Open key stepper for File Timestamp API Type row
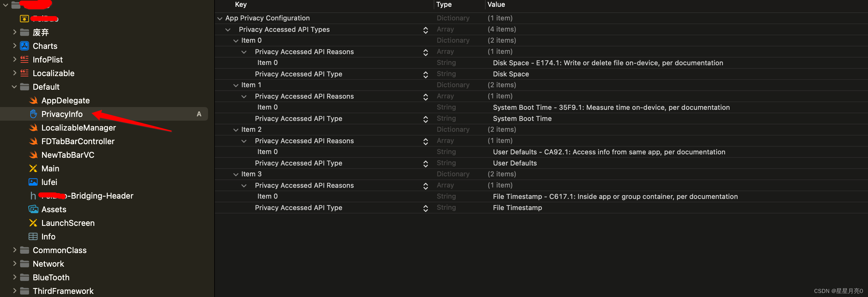This screenshot has width=868, height=297. [426, 208]
